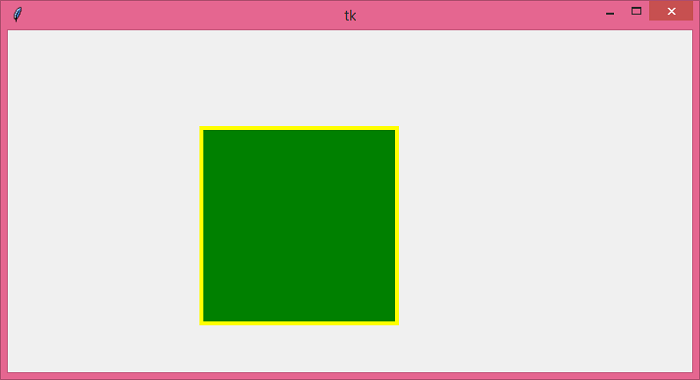The image size is (700, 380).
Task: Click the center of the green square
Action: pos(299,225)
